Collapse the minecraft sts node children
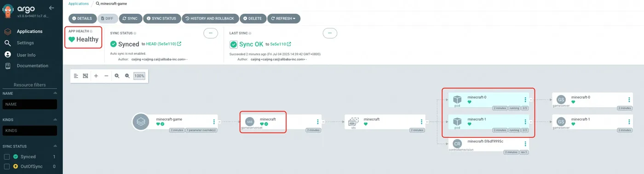 427,122
